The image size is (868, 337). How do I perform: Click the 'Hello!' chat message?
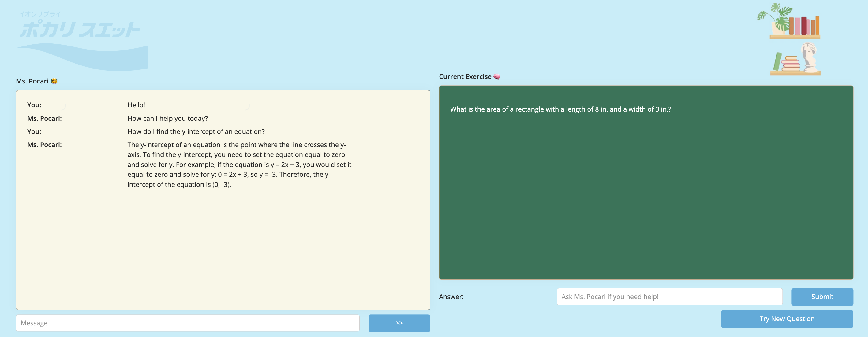tap(136, 105)
